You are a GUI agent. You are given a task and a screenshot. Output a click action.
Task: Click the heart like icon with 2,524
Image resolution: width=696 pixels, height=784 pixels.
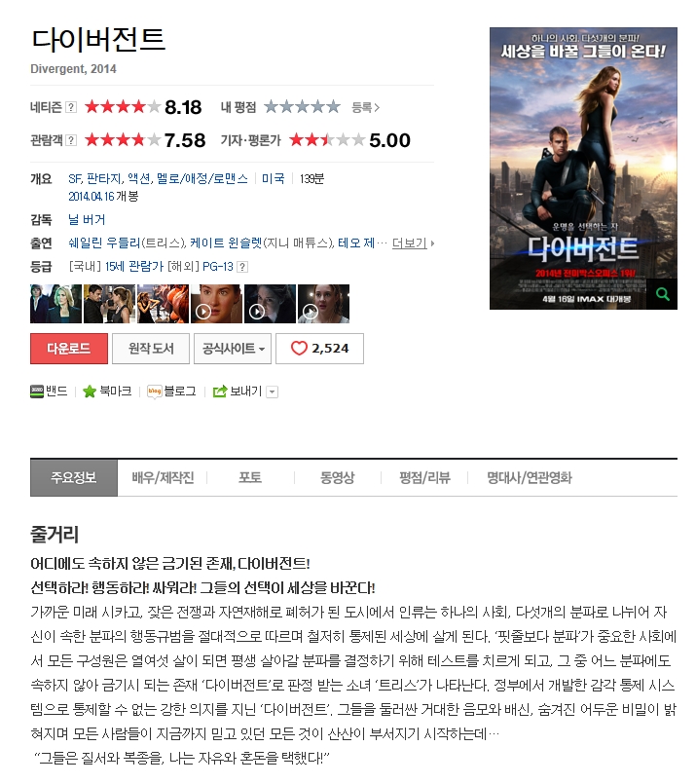(299, 348)
